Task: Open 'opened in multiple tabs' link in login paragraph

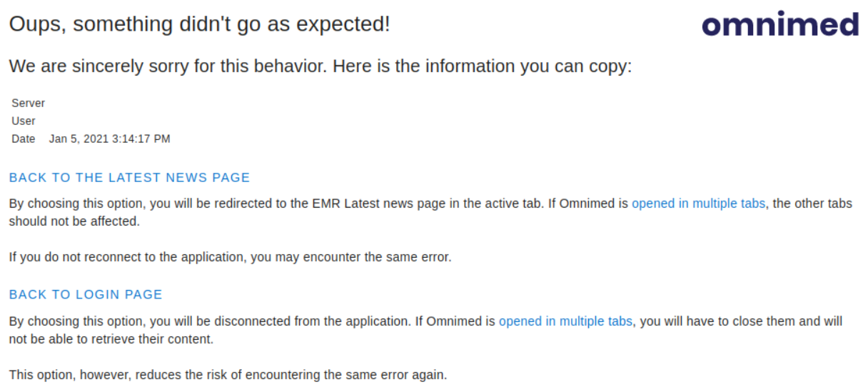Action: [x=565, y=321]
